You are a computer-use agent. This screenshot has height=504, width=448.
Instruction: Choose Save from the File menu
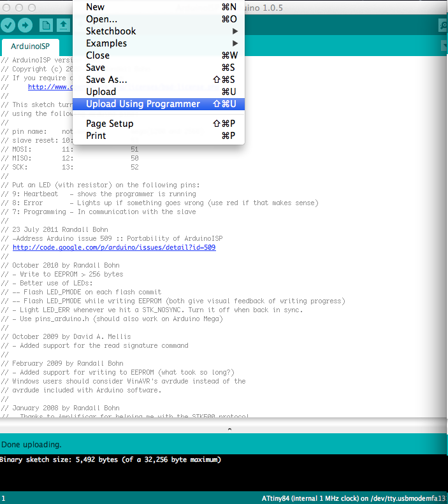(x=159, y=68)
